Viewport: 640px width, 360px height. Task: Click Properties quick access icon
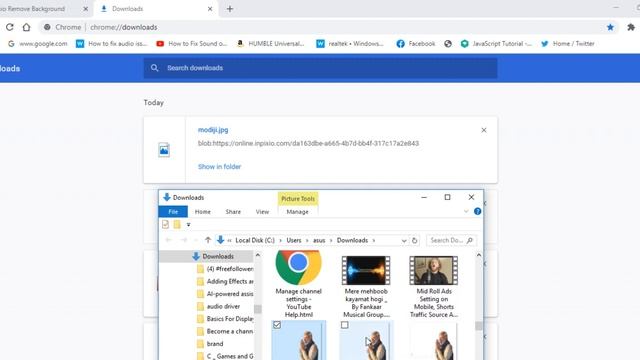click(x=165, y=224)
